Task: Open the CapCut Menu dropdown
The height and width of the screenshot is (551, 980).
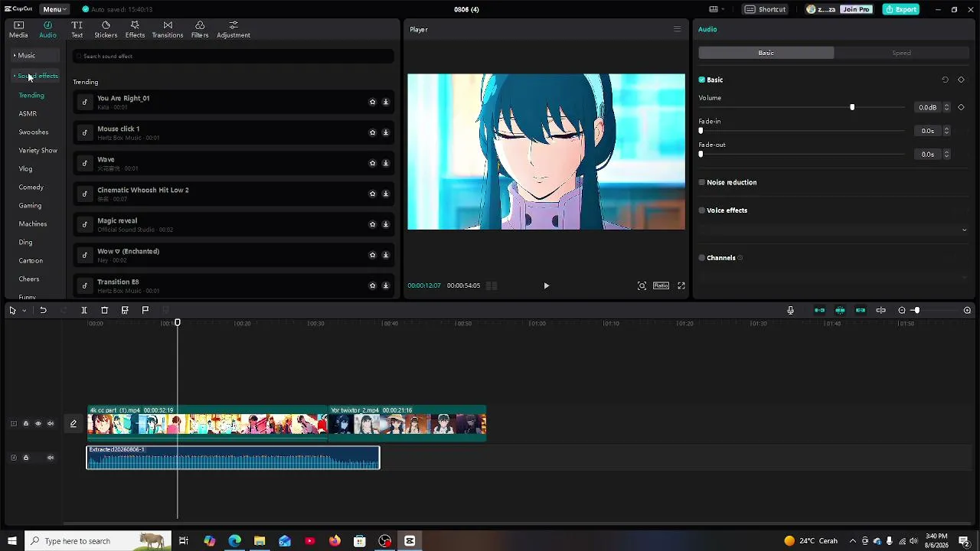Action: (54, 9)
